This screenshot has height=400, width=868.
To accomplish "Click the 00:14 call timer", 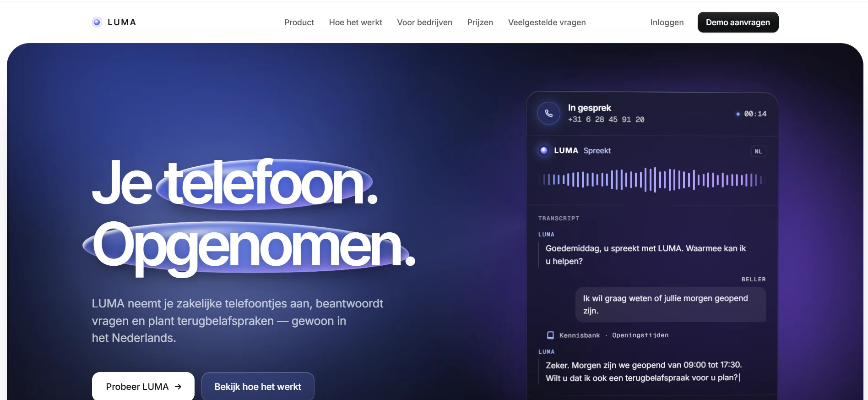I will coord(755,114).
